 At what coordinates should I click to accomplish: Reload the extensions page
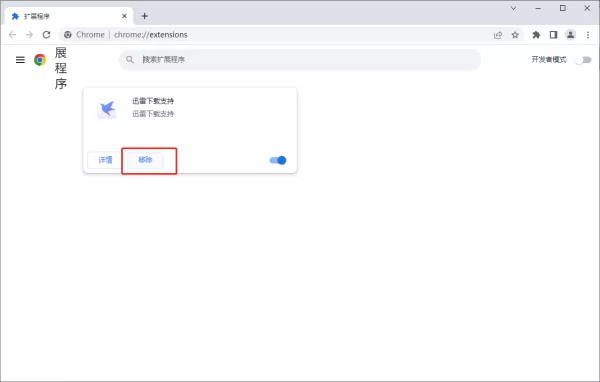46,35
